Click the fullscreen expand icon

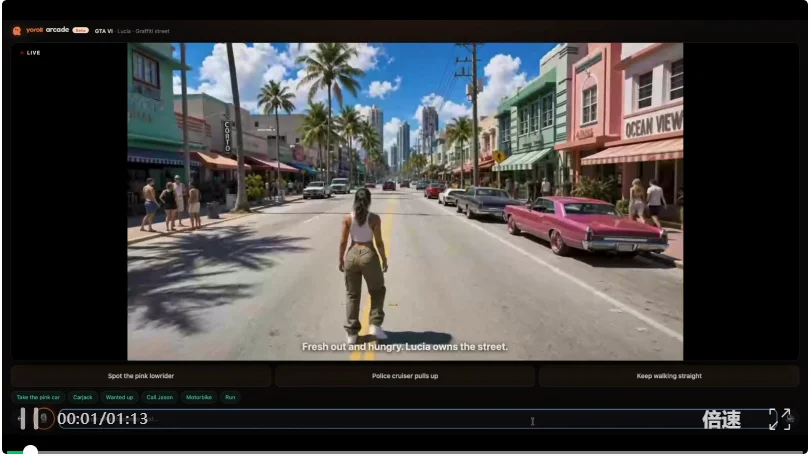(x=780, y=419)
